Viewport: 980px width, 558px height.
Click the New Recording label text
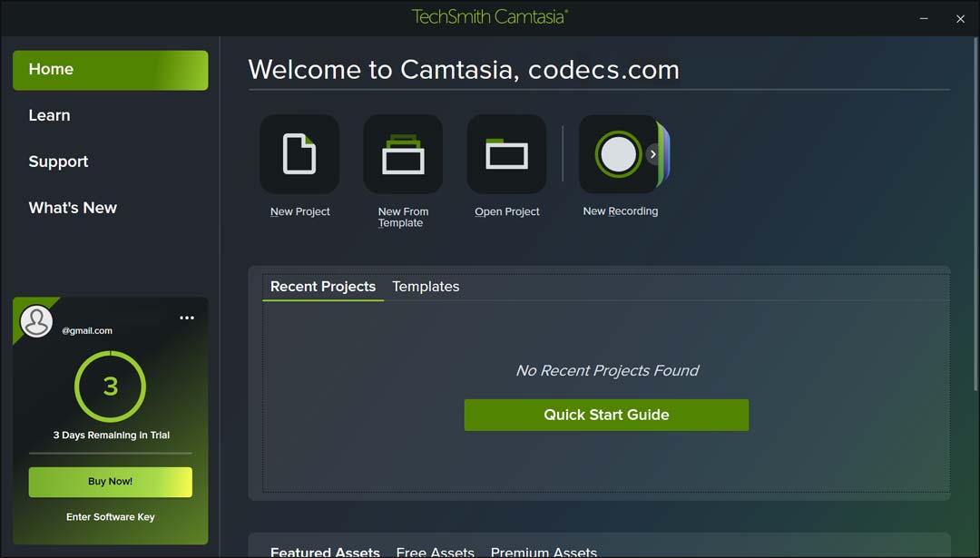(621, 211)
